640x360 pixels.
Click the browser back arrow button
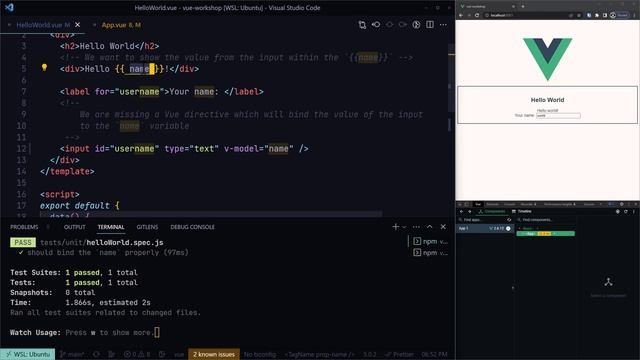point(461,15)
